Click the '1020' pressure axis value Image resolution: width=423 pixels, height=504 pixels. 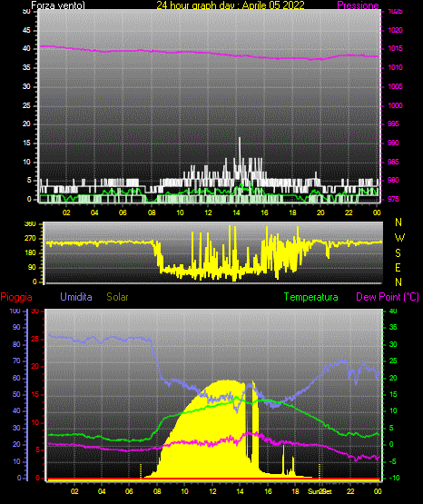point(395,30)
